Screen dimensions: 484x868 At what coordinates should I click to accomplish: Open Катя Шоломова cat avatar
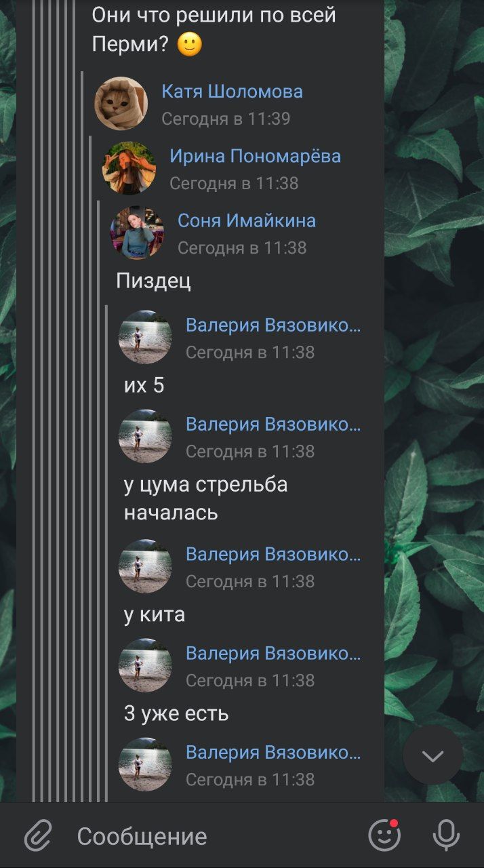121,103
